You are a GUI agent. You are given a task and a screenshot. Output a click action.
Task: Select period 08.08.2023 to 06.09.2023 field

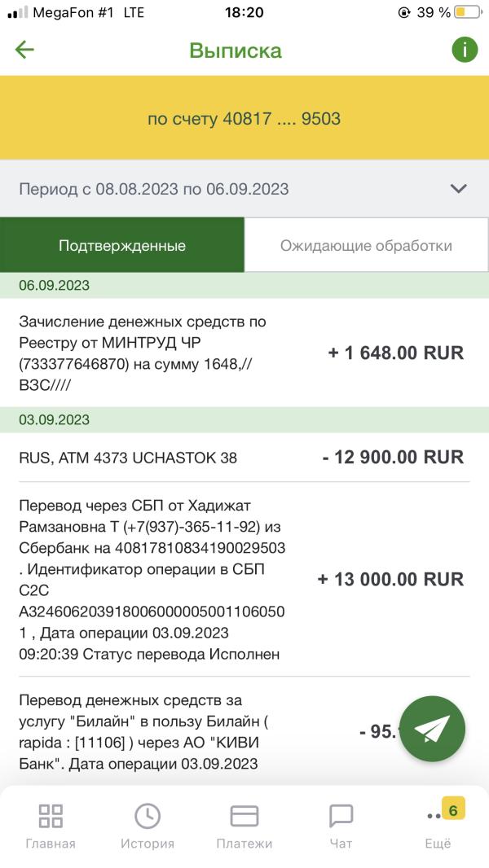pos(244,189)
